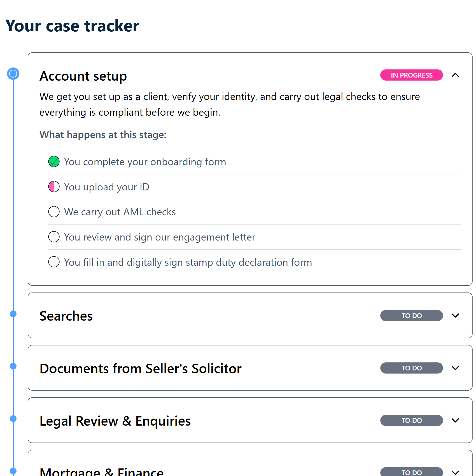Open the Legal Review & Enquiries heading
This screenshot has width=476, height=476.
[115, 421]
